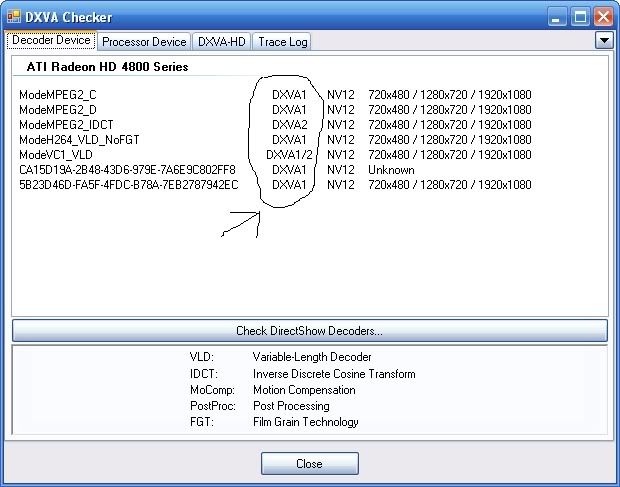Image resolution: width=620 pixels, height=487 pixels.
Task: Select the ModeH264_VLD_NoFGT row
Action: tap(275, 140)
